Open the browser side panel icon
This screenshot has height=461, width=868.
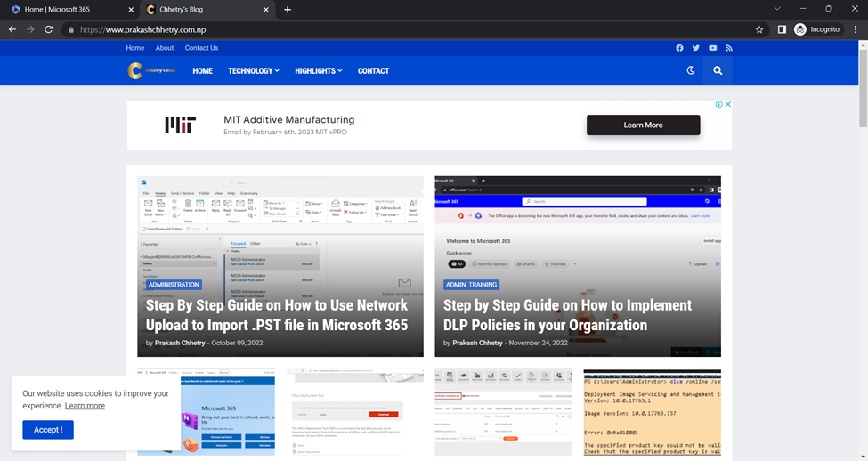(782, 29)
